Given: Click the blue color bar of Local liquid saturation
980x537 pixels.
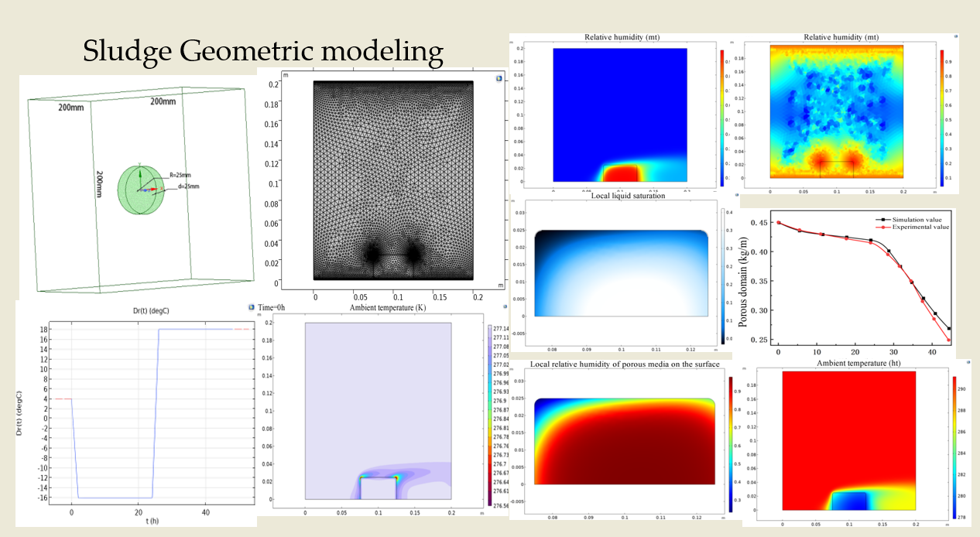Looking at the screenshot, I should click(x=721, y=276).
